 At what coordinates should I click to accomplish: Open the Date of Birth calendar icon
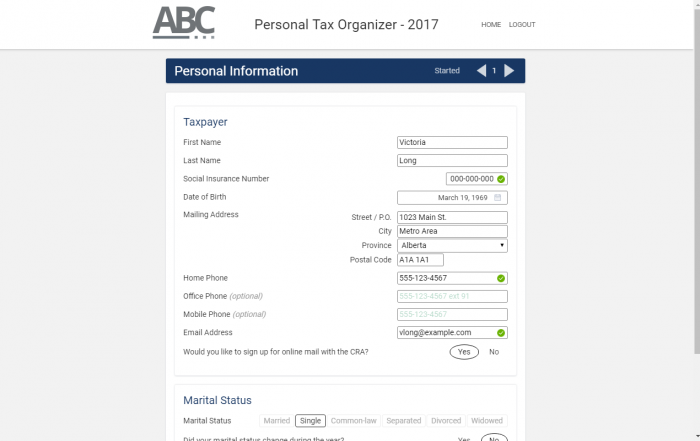[498, 197]
